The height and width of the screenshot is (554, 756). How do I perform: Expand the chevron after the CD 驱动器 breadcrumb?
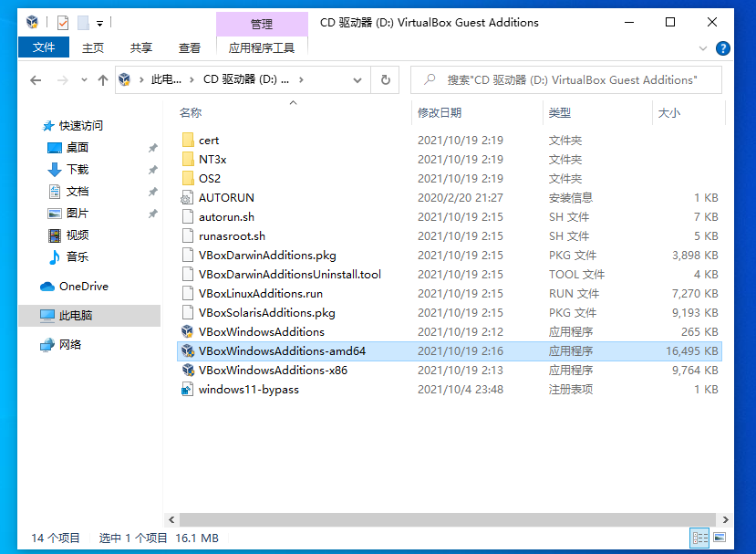pyautogui.click(x=301, y=79)
